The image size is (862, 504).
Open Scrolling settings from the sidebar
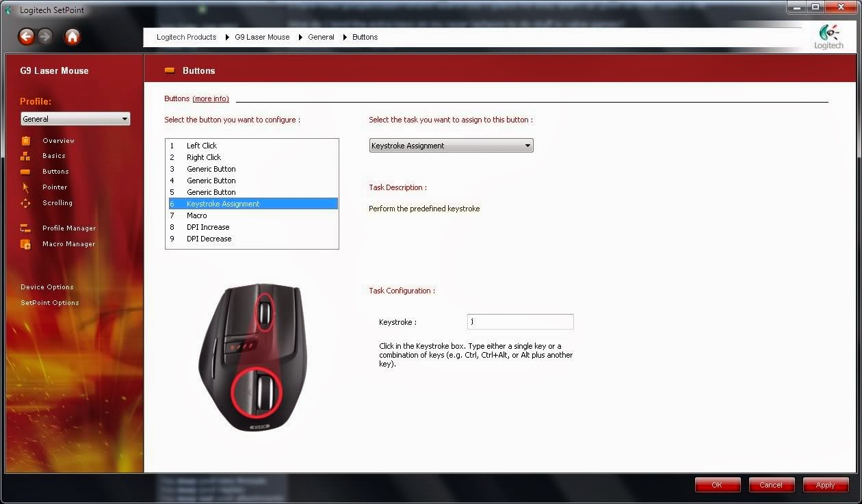[57, 202]
